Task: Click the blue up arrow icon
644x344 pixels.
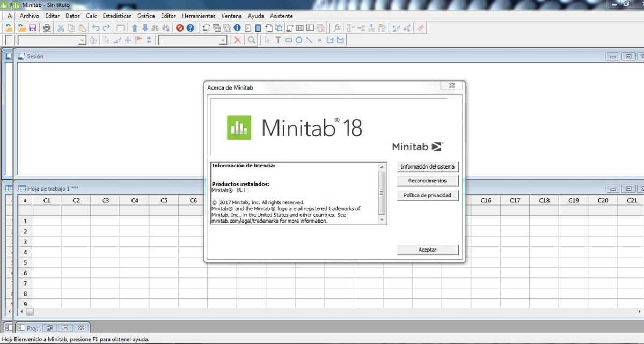Action: [x=135, y=28]
